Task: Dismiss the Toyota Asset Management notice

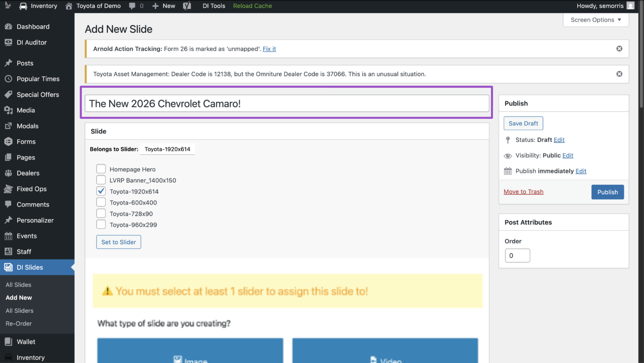Action: point(619,74)
